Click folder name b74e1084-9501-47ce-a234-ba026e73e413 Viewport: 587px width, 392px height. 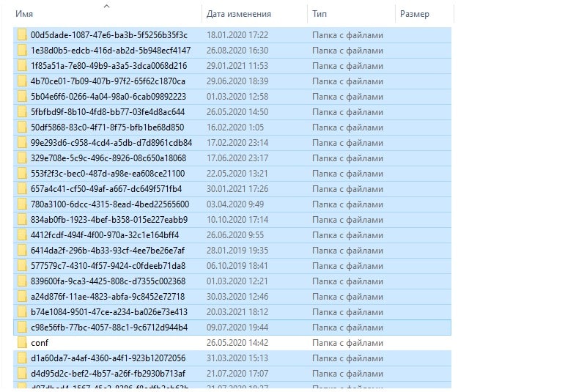pyautogui.click(x=109, y=311)
